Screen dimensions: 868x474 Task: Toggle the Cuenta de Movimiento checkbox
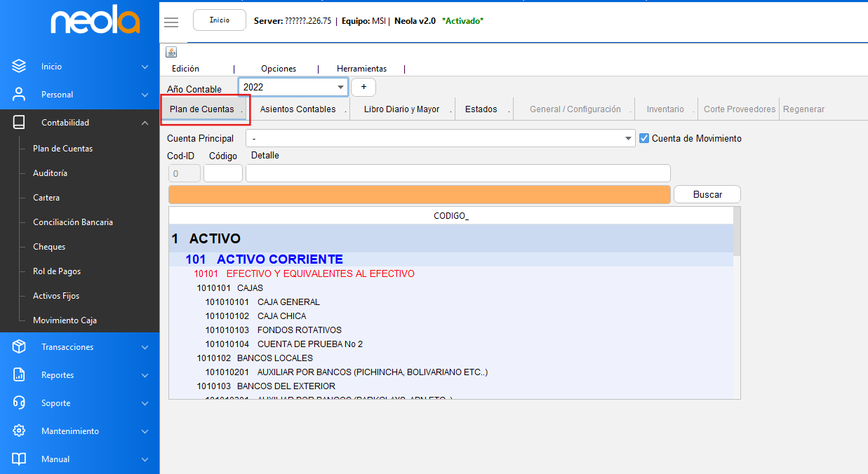[x=644, y=138]
